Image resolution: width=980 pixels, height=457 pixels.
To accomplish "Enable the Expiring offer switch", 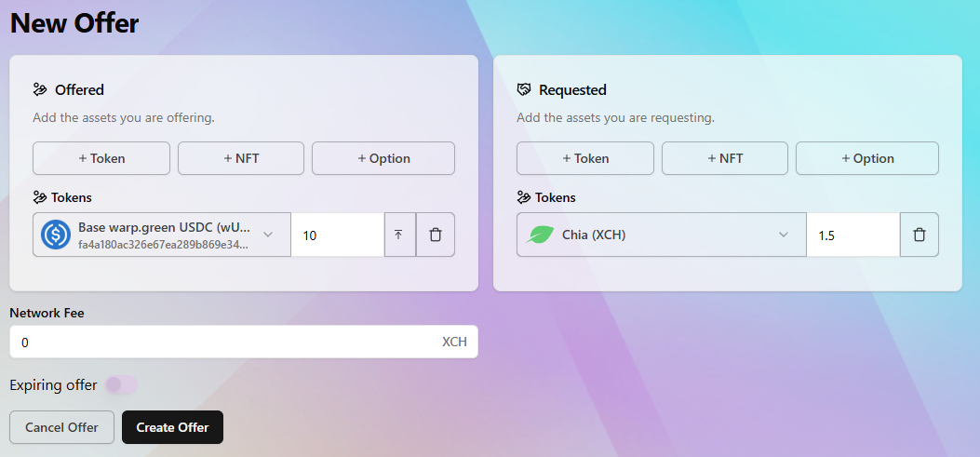I will [x=121, y=385].
